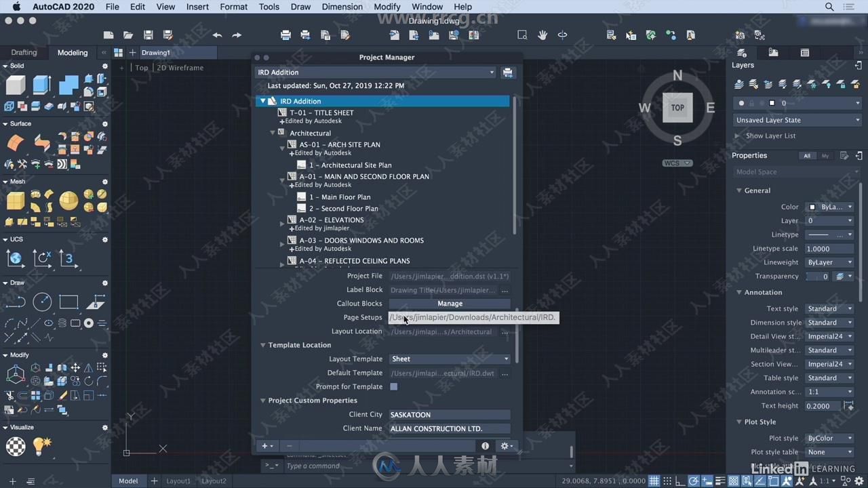The height and width of the screenshot is (488, 868).
Task: Open the WCS coordinate system dropdown
Action: (677, 163)
